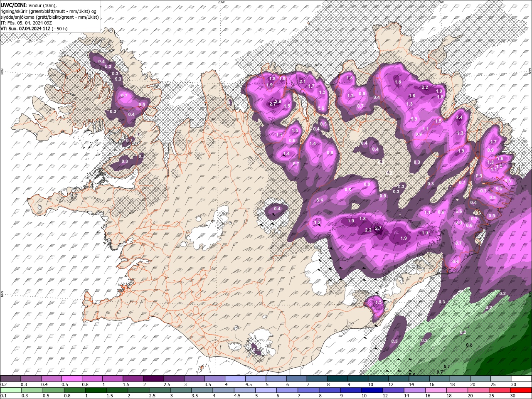Pick the pale green rain swatch labeled 0.1

(11, 390)
